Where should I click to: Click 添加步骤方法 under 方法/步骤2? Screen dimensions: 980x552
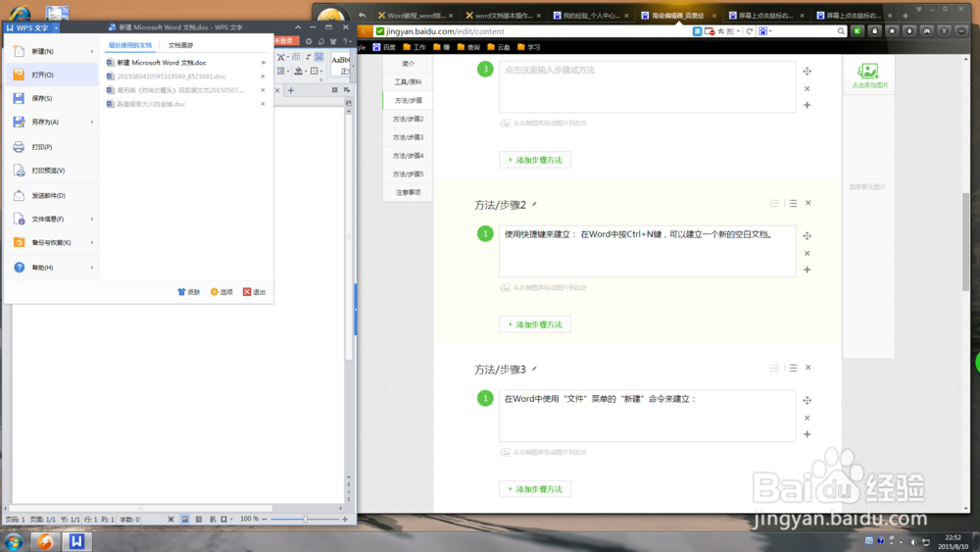click(x=535, y=325)
